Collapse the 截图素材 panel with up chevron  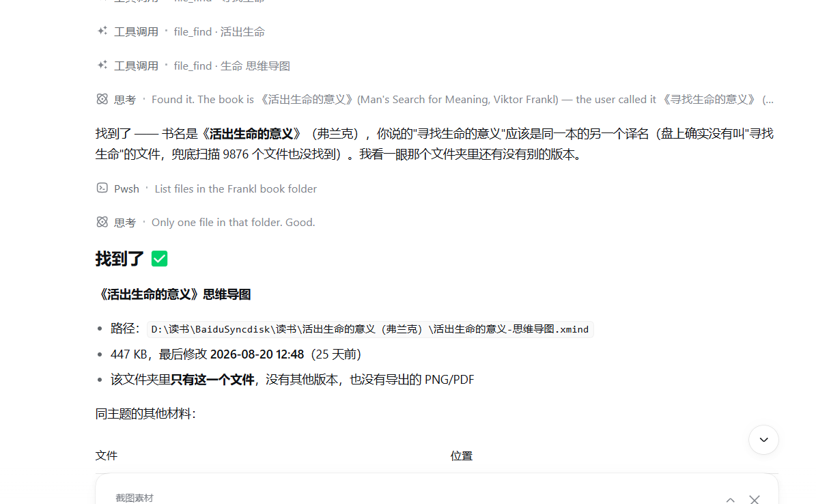pos(731,499)
